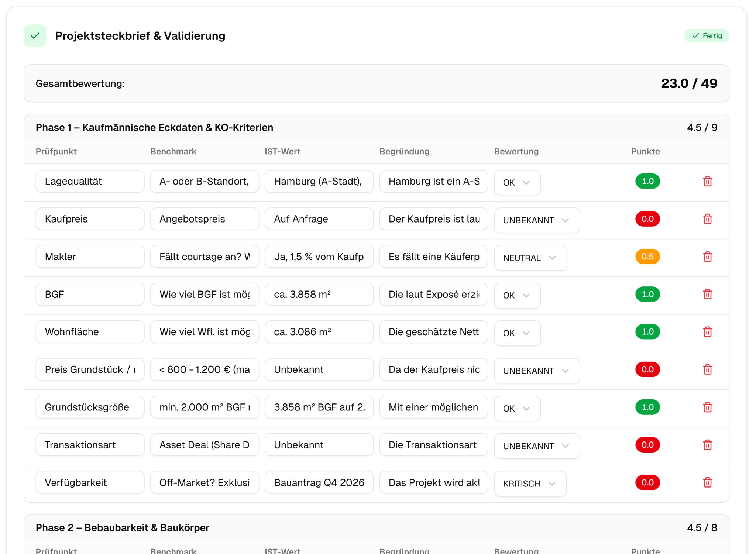Click trash icon for Wohnfläche row
756x554 pixels.
[707, 332]
